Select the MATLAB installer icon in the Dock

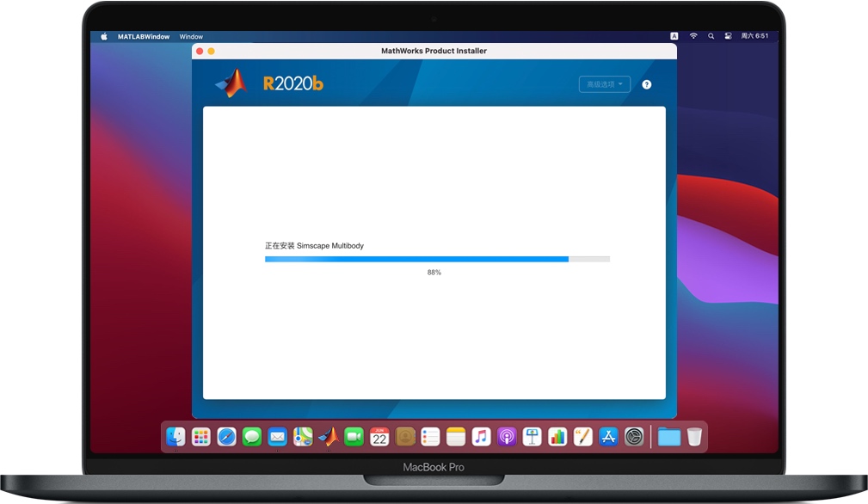pos(329,437)
